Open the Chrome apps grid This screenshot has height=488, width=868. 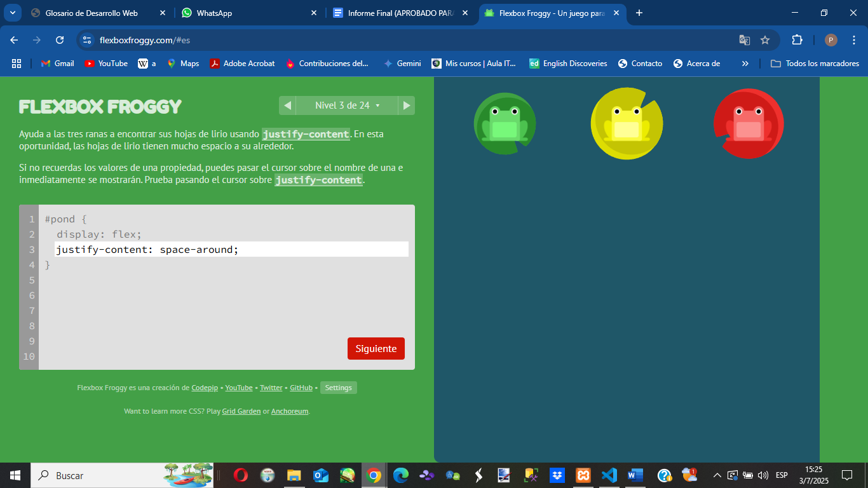(x=17, y=64)
